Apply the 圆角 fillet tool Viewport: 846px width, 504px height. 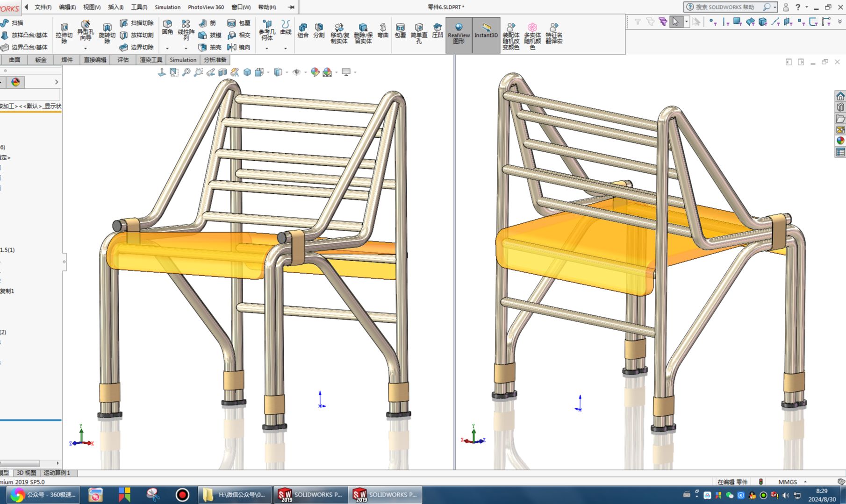(167, 28)
